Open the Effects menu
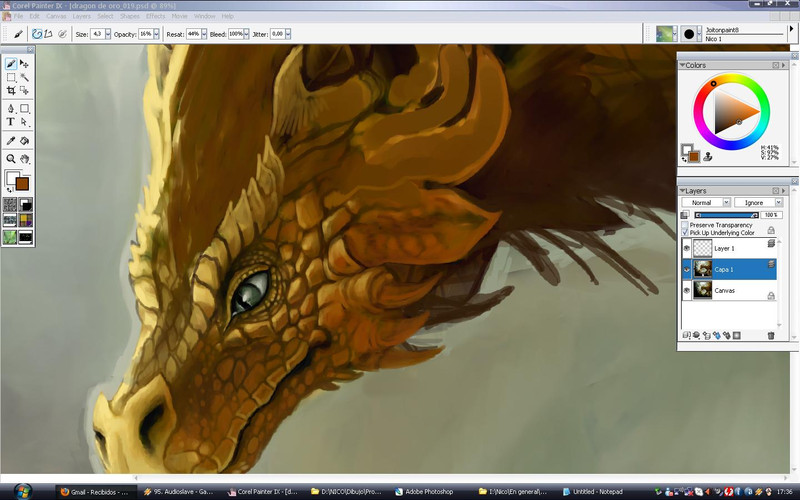 click(156, 16)
